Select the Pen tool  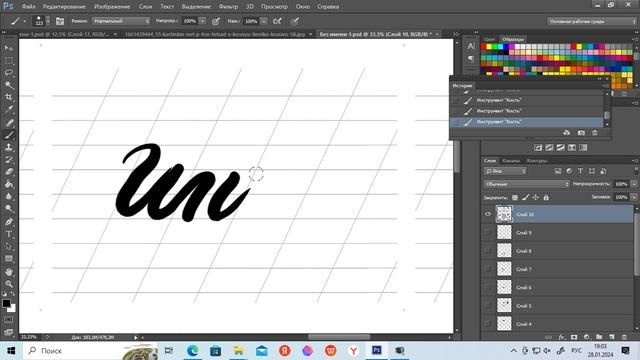(x=9, y=222)
